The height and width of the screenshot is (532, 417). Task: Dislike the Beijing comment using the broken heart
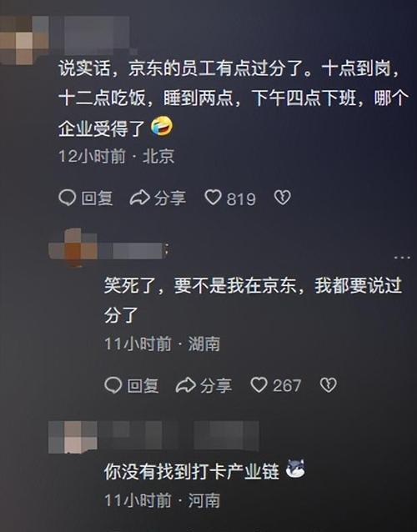[282, 198]
